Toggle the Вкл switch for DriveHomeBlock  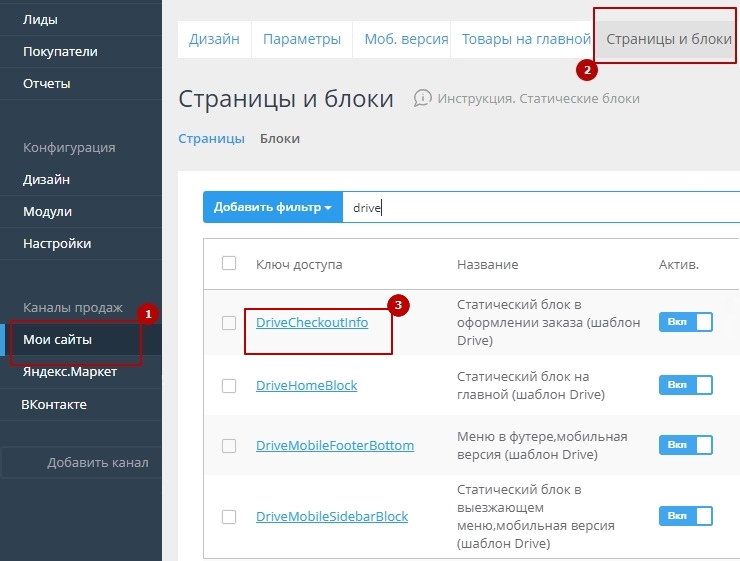[686, 385]
